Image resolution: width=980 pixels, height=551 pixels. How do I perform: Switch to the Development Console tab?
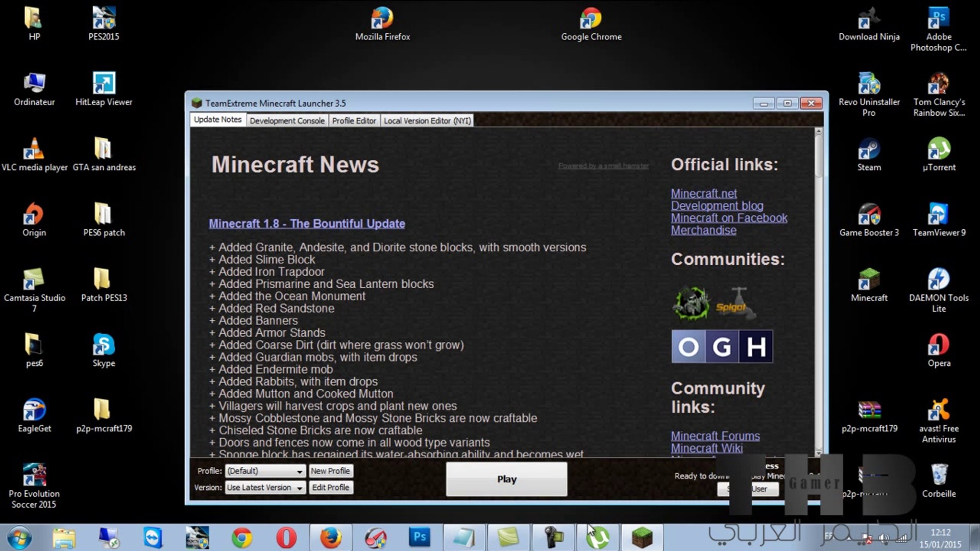287,121
